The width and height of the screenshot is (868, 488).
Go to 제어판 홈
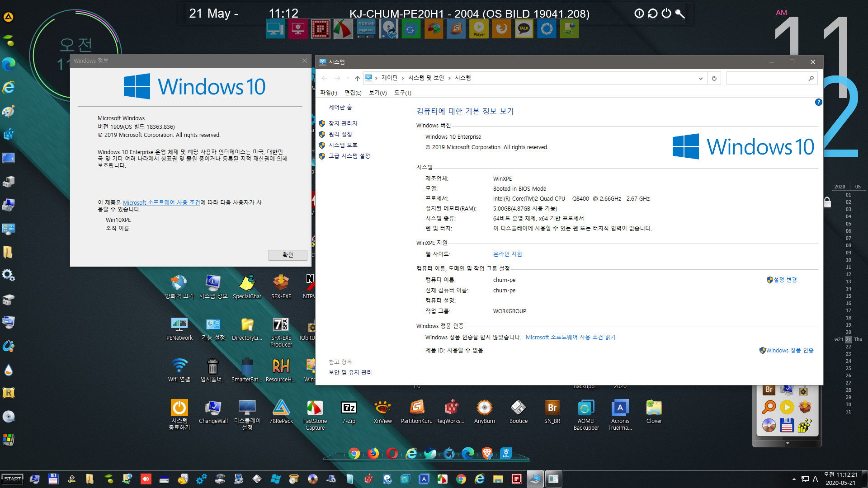[340, 108]
